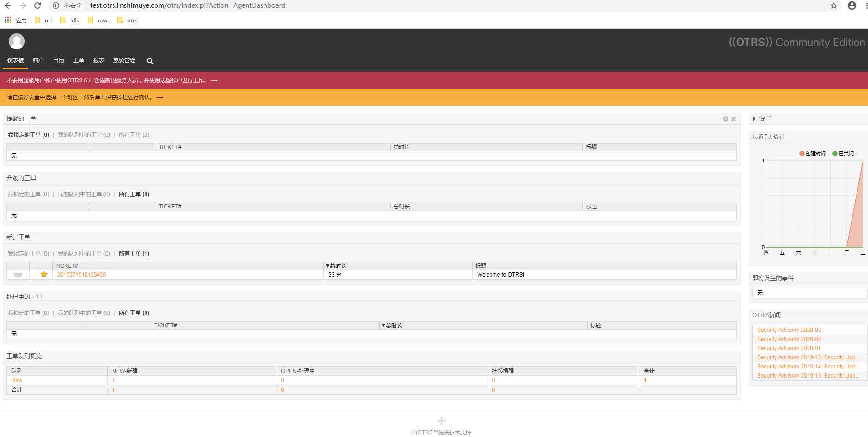This screenshot has height=437, width=868.
Task: Open the search magnifier in navigation
Action: point(150,61)
